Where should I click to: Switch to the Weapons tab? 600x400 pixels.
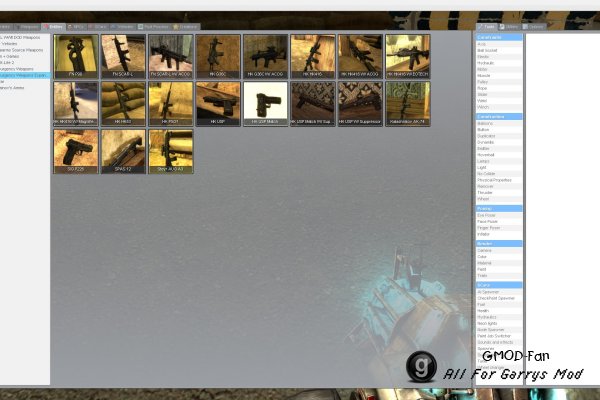(x=27, y=27)
